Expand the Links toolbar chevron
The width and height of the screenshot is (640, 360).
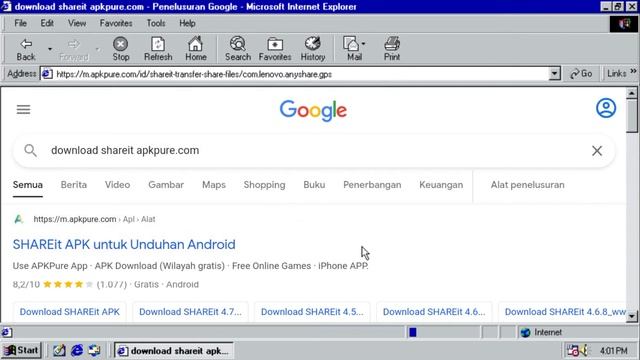[x=633, y=71]
